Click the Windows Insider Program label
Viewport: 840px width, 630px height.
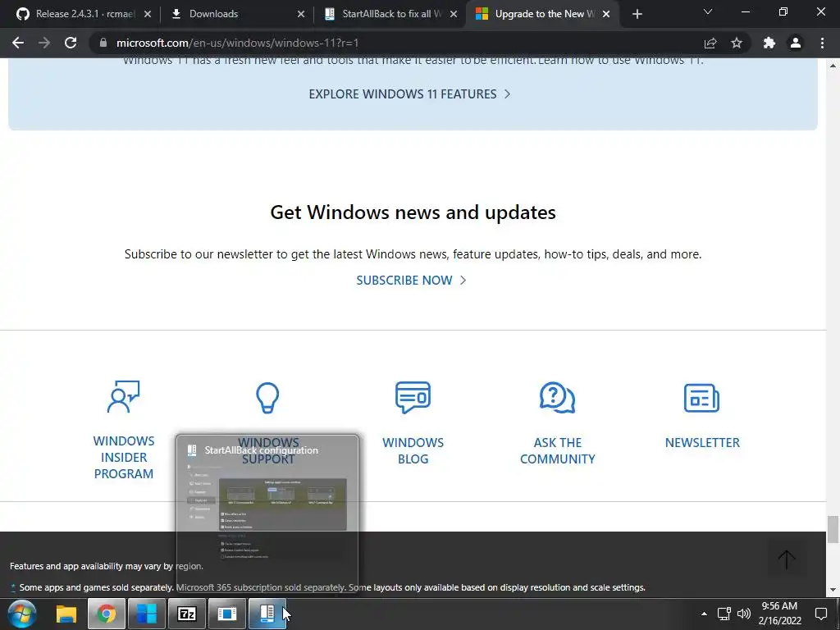pyautogui.click(x=124, y=458)
